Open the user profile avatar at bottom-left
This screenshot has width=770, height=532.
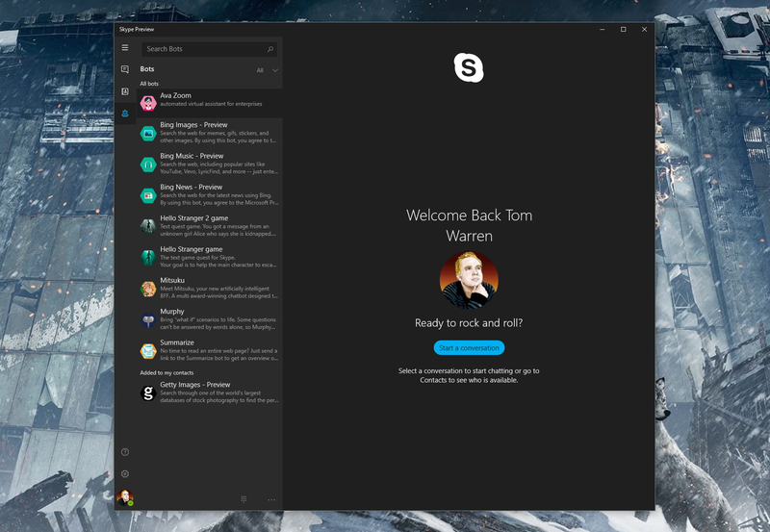(125, 497)
